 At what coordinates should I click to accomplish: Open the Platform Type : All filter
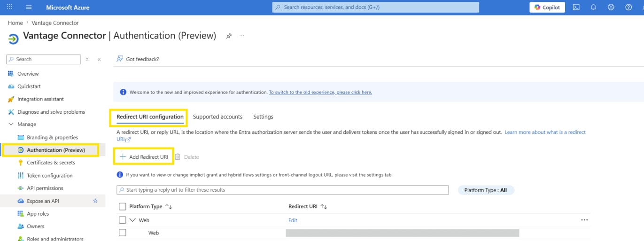[x=486, y=190]
